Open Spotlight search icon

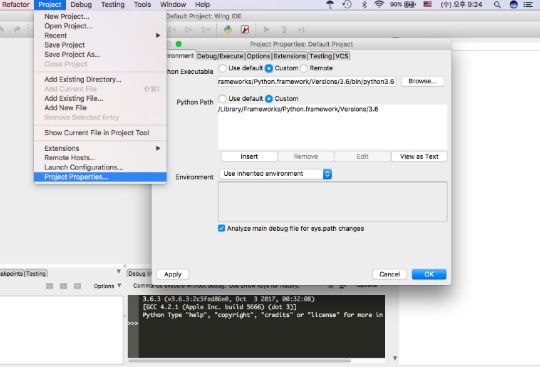click(x=497, y=4)
